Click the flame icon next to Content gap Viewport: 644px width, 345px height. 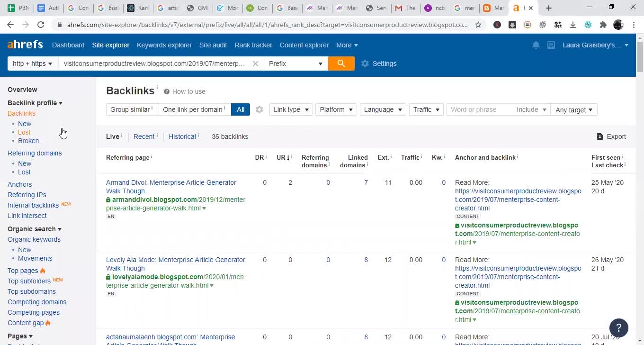tap(48, 323)
